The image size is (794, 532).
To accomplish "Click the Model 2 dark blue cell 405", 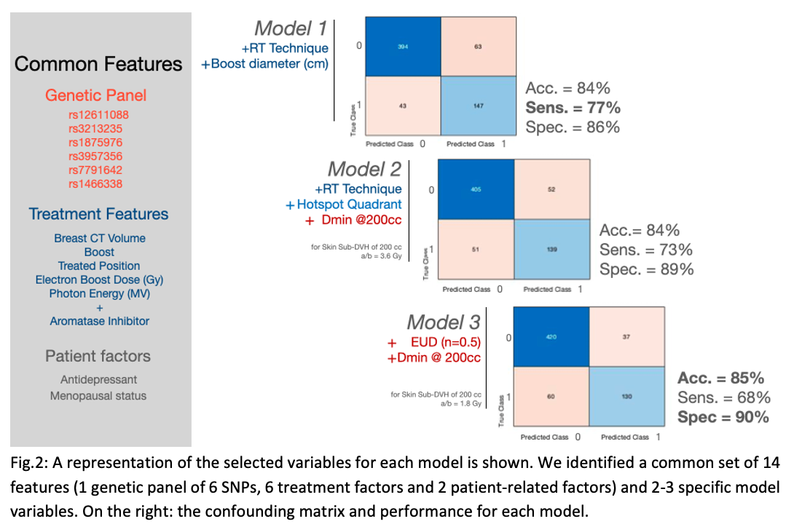I will click(476, 190).
